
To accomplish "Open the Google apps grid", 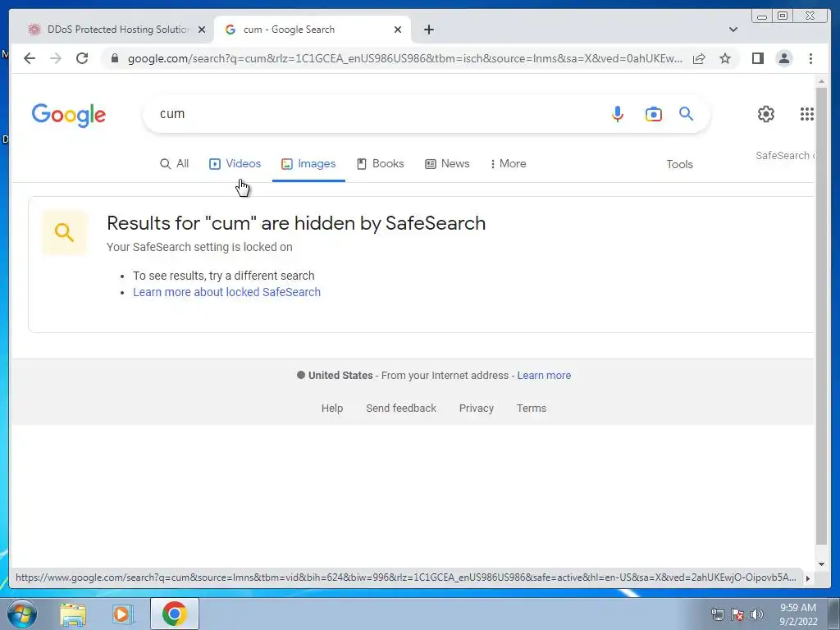I will [807, 113].
